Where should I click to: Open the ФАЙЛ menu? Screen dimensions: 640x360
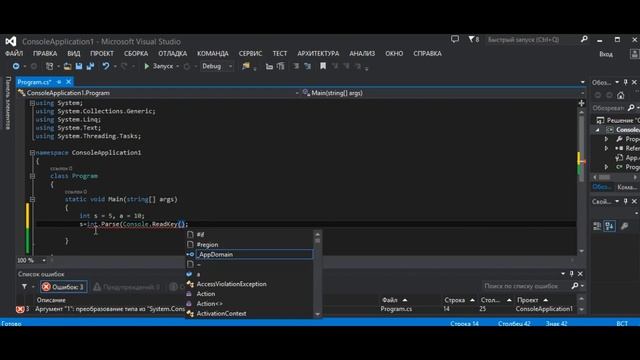click(x=14, y=53)
